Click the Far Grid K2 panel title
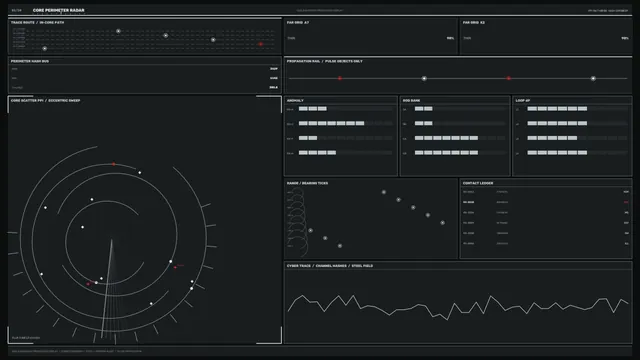 click(474, 22)
